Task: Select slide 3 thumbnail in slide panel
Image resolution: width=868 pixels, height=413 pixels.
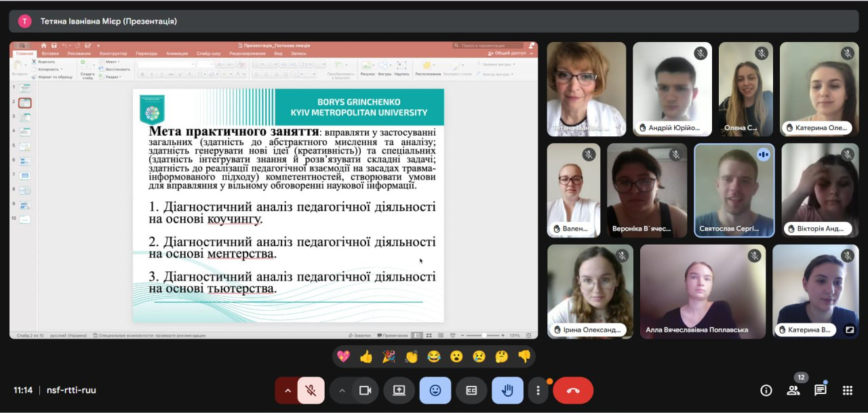Action: click(25, 117)
